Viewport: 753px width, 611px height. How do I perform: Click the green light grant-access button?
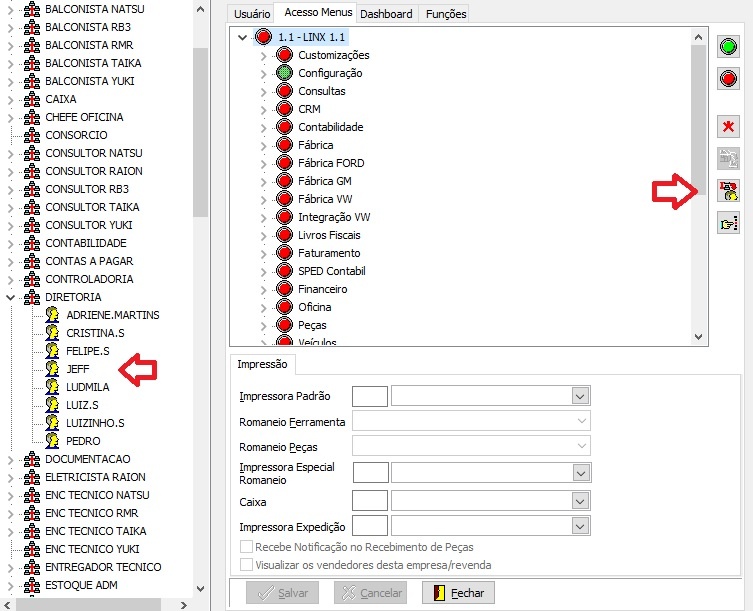click(x=728, y=47)
